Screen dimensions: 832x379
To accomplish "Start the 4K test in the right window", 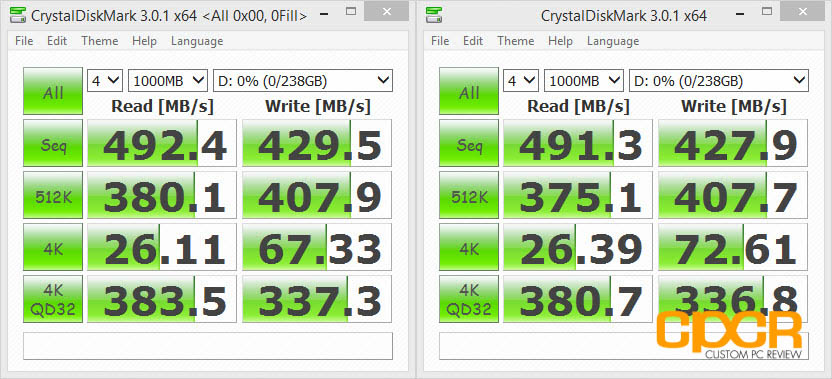I will coord(469,247).
